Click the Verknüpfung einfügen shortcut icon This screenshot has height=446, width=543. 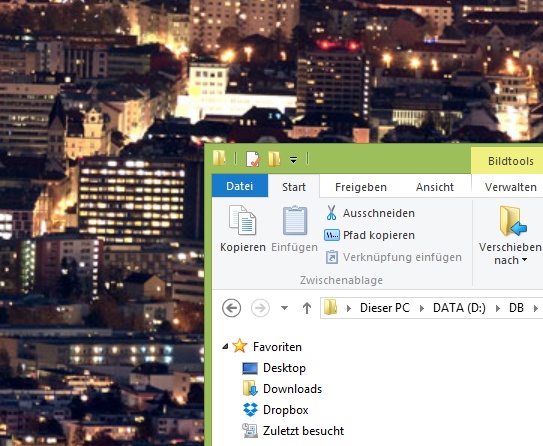tap(332, 257)
